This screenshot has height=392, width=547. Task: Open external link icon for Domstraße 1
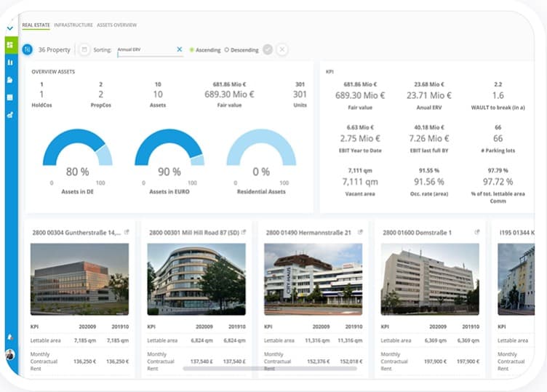[x=477, y=232]
